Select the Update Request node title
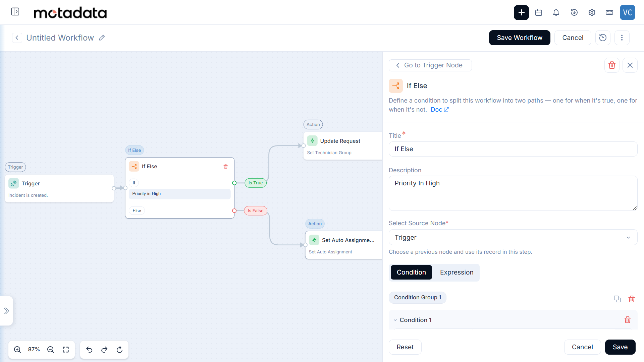 (x=340, y=141)
